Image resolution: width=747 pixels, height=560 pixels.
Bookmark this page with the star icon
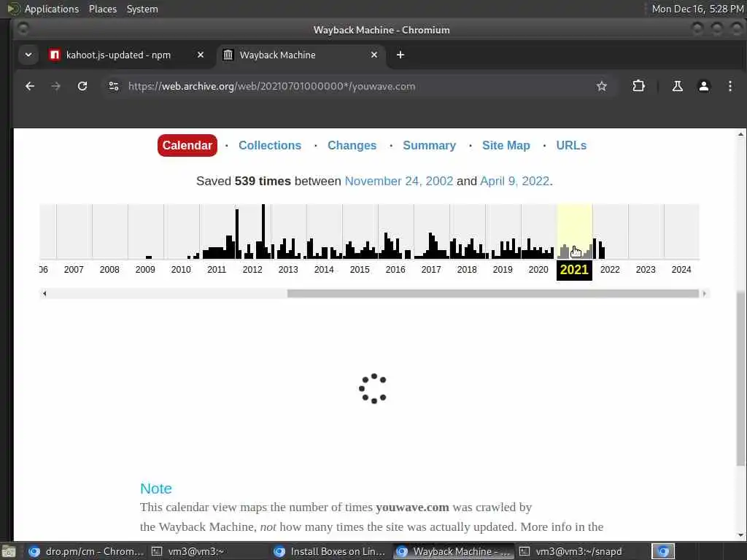[x=602, y=86]
